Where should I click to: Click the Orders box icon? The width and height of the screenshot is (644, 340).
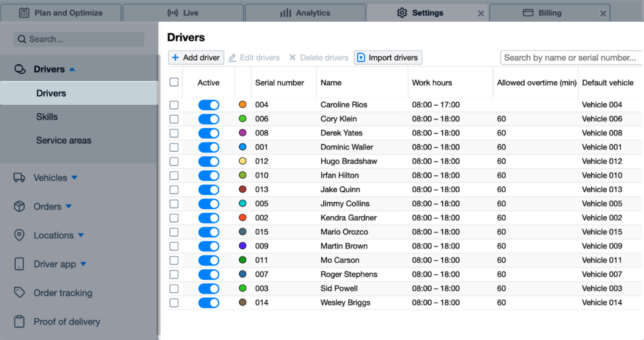click(x=19, y=206)
